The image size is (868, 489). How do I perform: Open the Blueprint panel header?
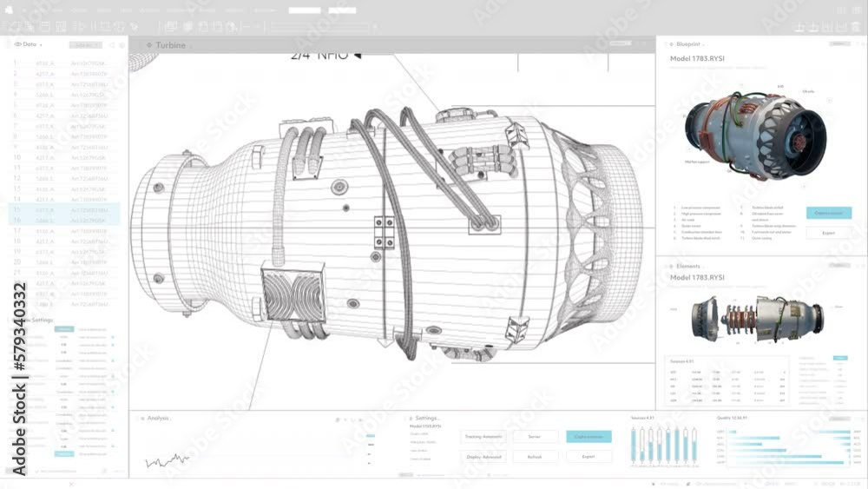pos(688,43)
